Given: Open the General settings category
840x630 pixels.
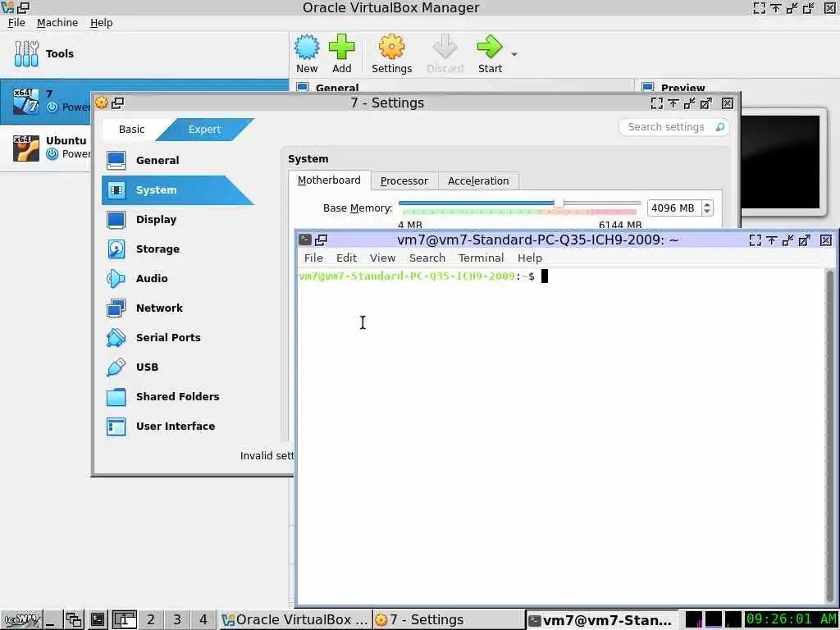Looking at the screenshot, I should (x=177, y=160).
